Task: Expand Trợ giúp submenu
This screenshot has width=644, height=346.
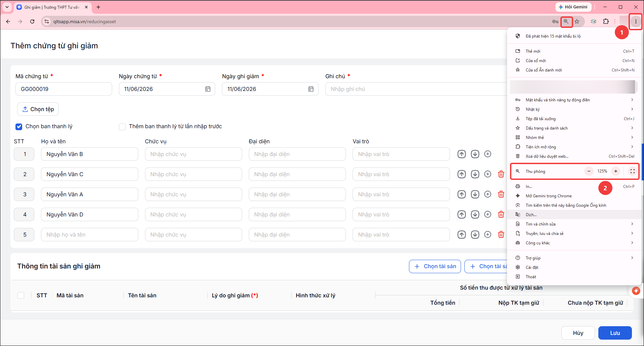Action: pos(574,258)
